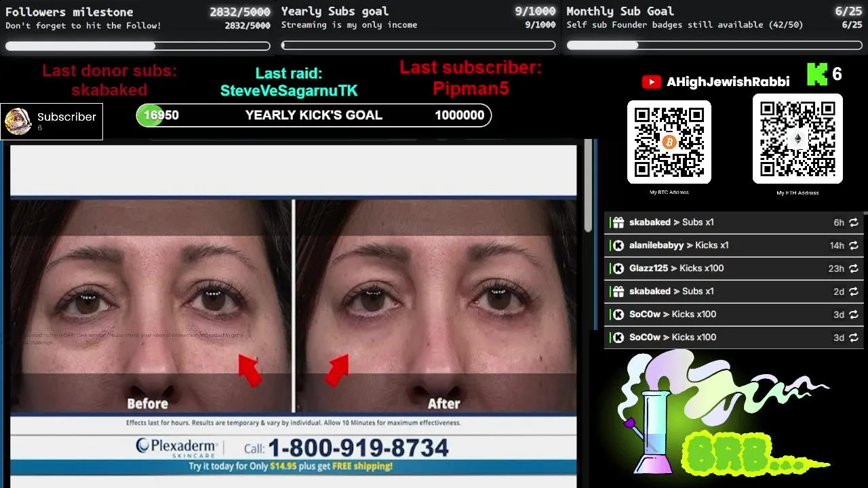Click the 'After' label on the ad
This screenshot has height=488, width=868.
click(x=444, y=404)
